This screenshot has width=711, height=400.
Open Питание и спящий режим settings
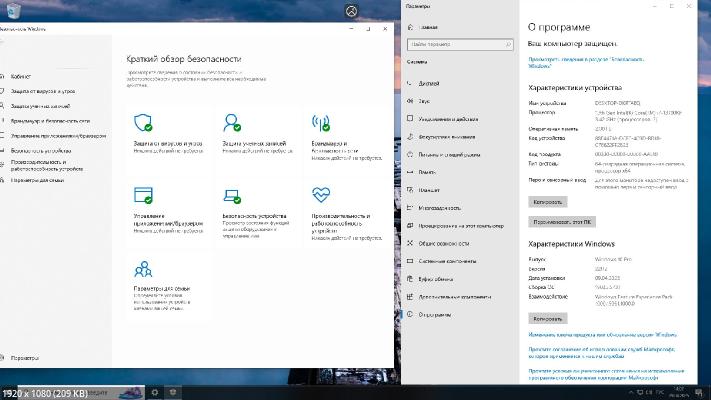point(452,154)
